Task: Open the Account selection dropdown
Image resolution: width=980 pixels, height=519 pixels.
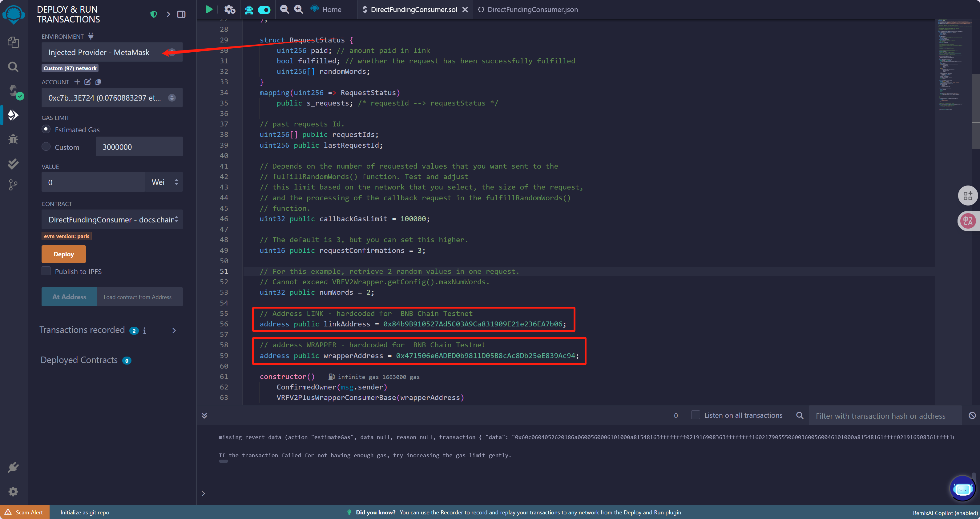Action: pyautogui.click(x=112, y=98)
